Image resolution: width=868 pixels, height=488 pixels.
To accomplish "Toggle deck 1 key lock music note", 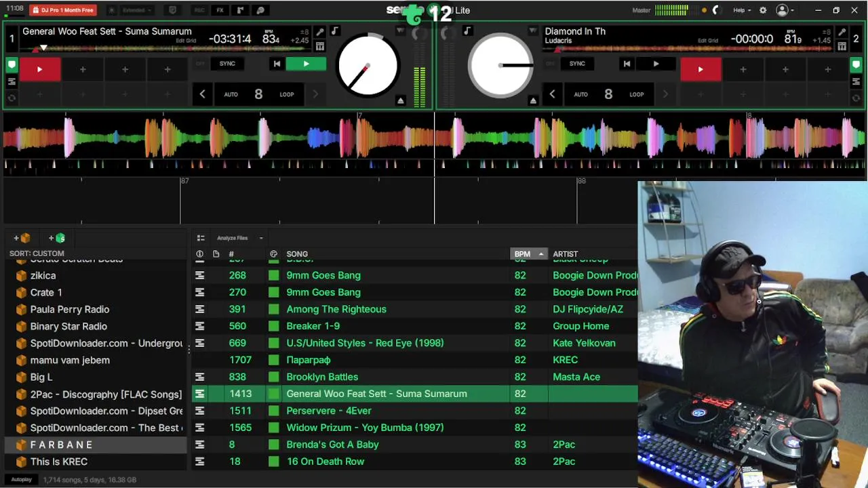I will 335,31.
